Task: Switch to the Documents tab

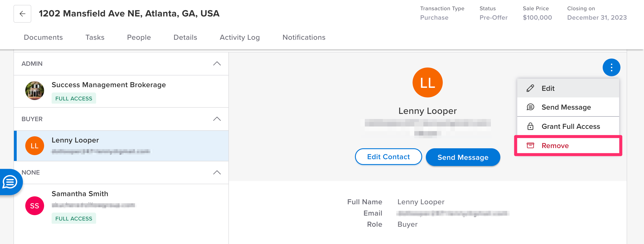Action: click(x=43, y=37)
